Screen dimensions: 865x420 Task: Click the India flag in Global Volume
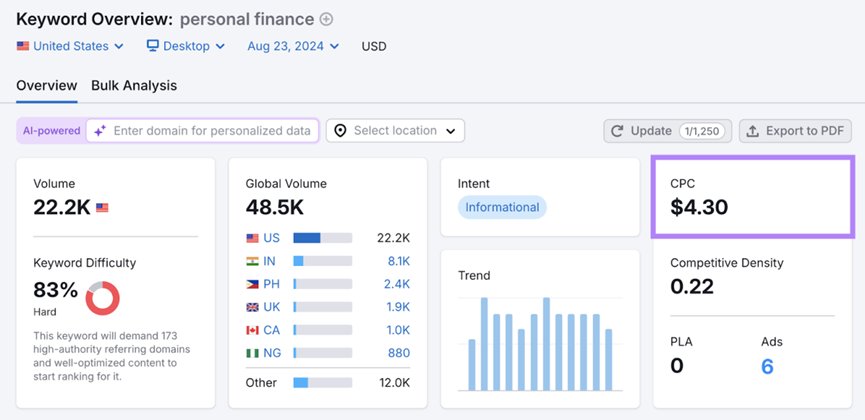(252, 261)
